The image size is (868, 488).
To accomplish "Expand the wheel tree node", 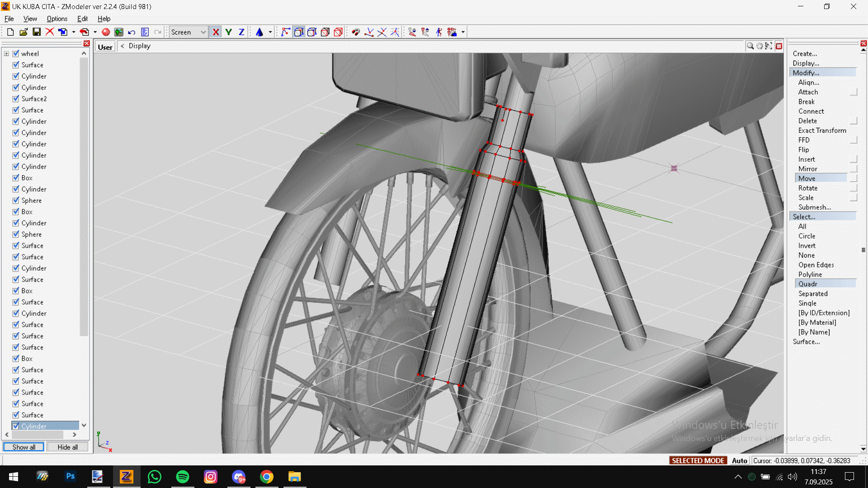I will 6,53.
